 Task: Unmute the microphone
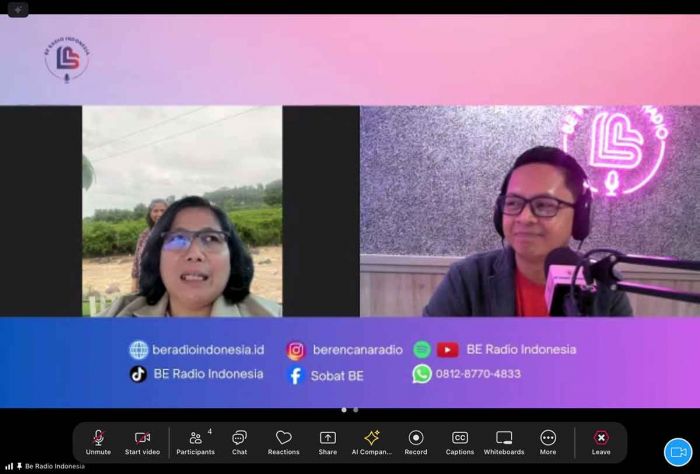[x=98, y=442]
